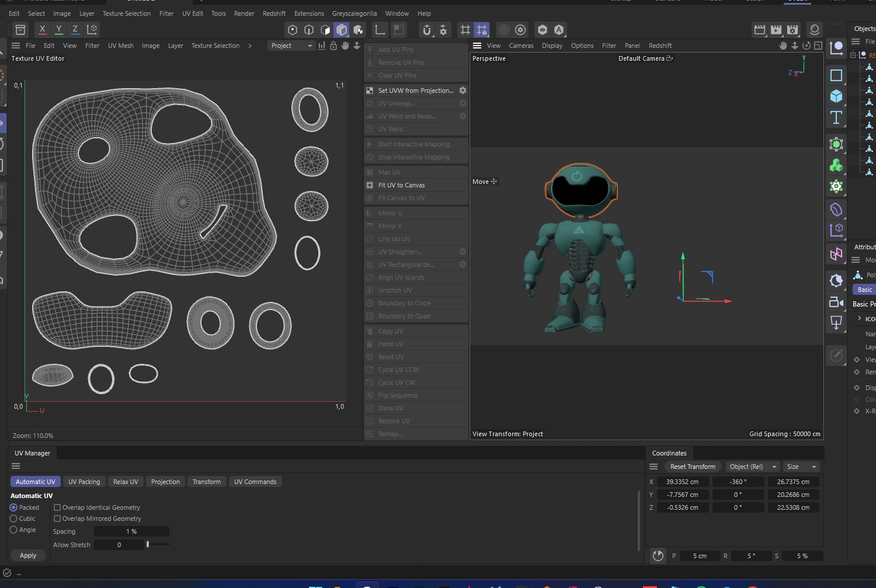Expand the ICON section in Attributes

(860, 318)
